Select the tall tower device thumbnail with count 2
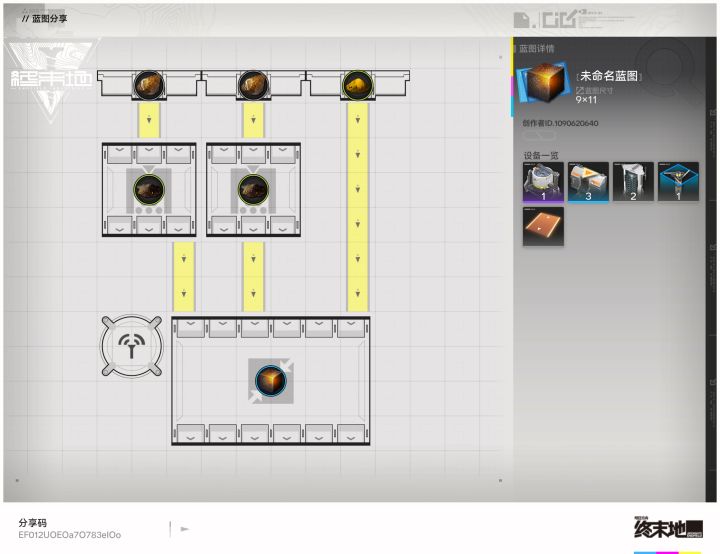The height and width of the screenshot is (554, 720). pyautogui.click(x=633, y=182)
